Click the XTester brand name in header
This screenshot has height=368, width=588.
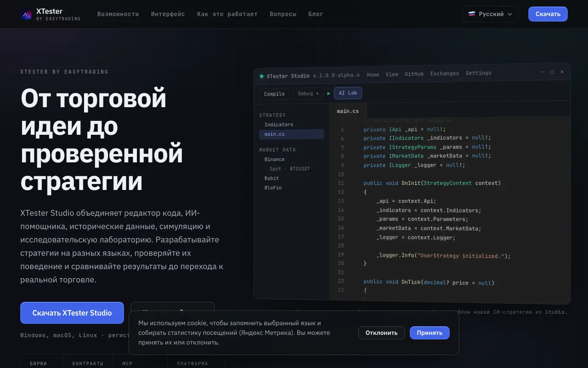(x=49, y=11)
